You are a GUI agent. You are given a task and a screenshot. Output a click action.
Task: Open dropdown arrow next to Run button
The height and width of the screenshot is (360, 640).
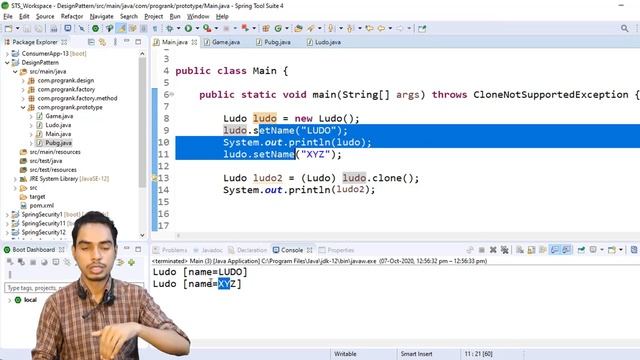197,29
